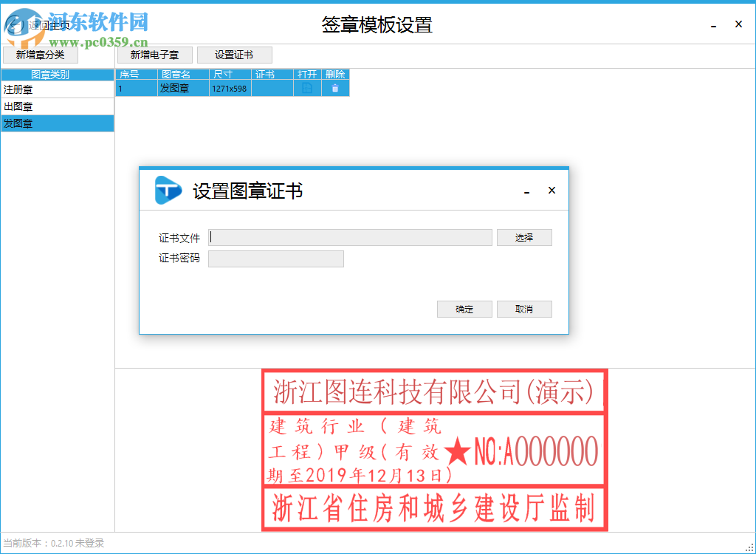Cancel the dialog with 取消

tap(524, 309)
